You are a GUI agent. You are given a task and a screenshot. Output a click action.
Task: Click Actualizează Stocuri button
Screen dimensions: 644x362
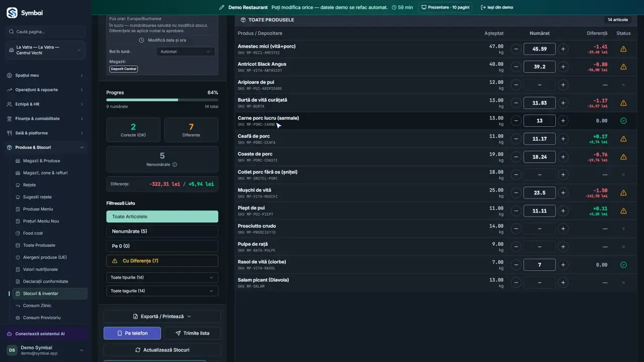tap(162, 350)
